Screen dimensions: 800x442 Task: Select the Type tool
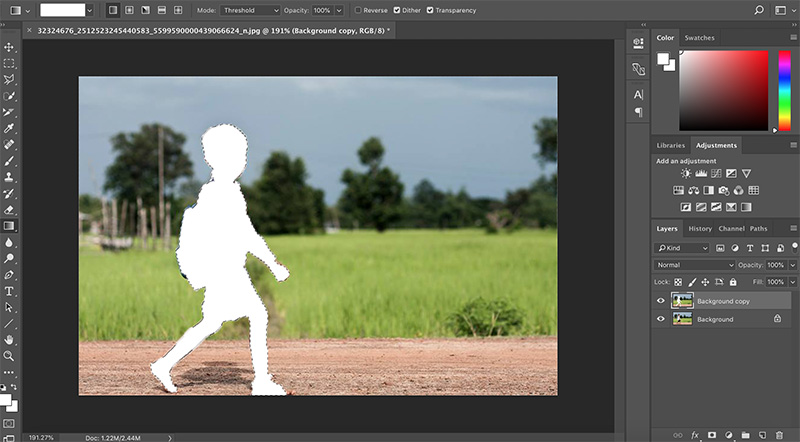tap(9, 291)
